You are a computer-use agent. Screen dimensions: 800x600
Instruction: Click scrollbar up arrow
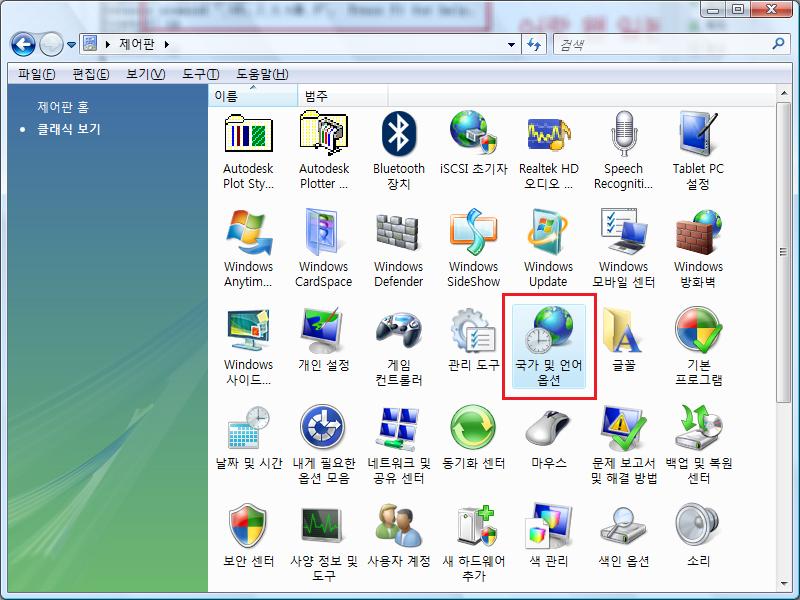784,93
